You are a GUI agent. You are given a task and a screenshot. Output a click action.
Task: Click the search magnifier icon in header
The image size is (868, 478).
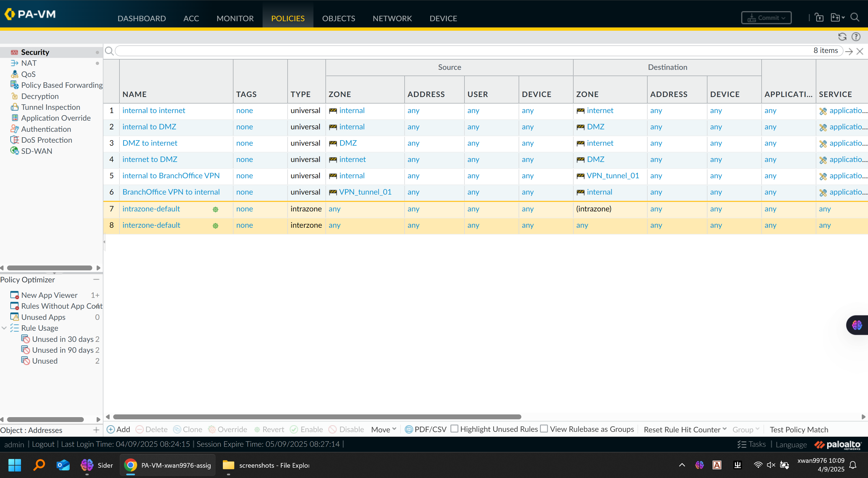854,17
